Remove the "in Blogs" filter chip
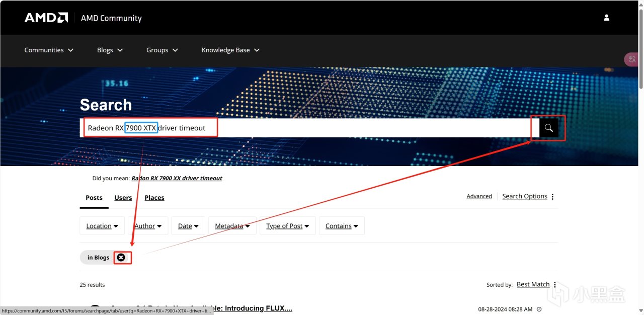Screen dimensions: 644x315 click(121, 257)
